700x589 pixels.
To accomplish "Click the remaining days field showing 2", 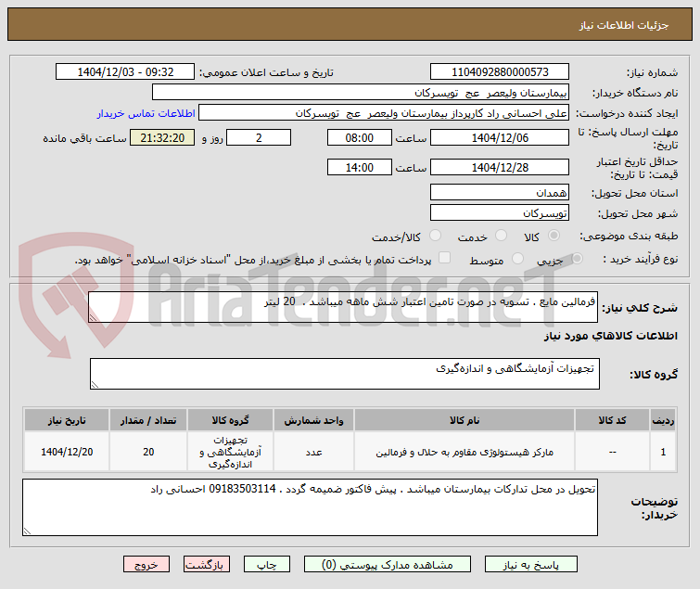I will 259,137.
